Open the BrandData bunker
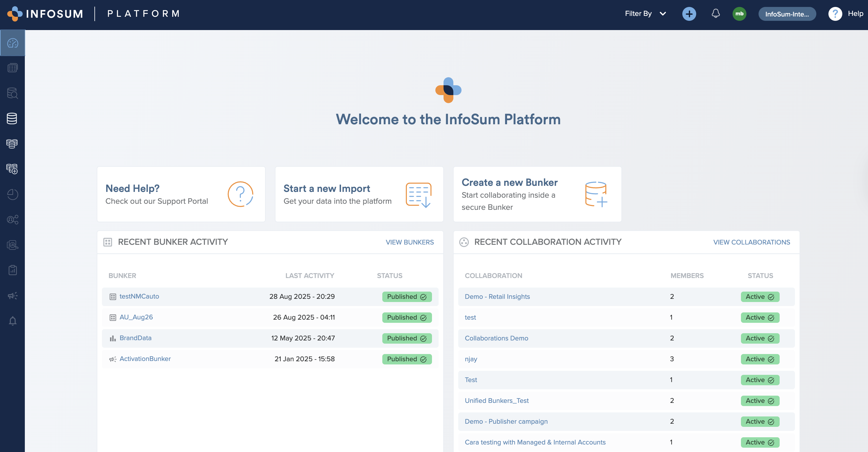 135,338
